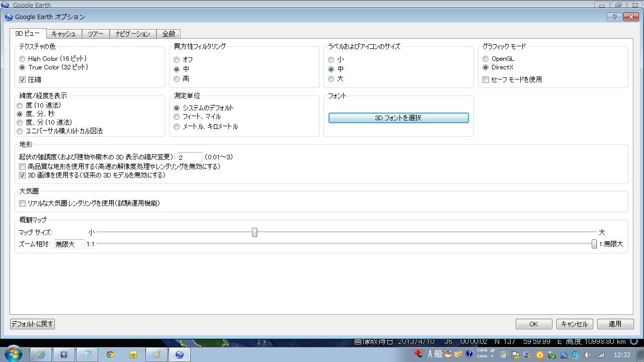Select the OpenGL graphics mode option

(486, 59)
